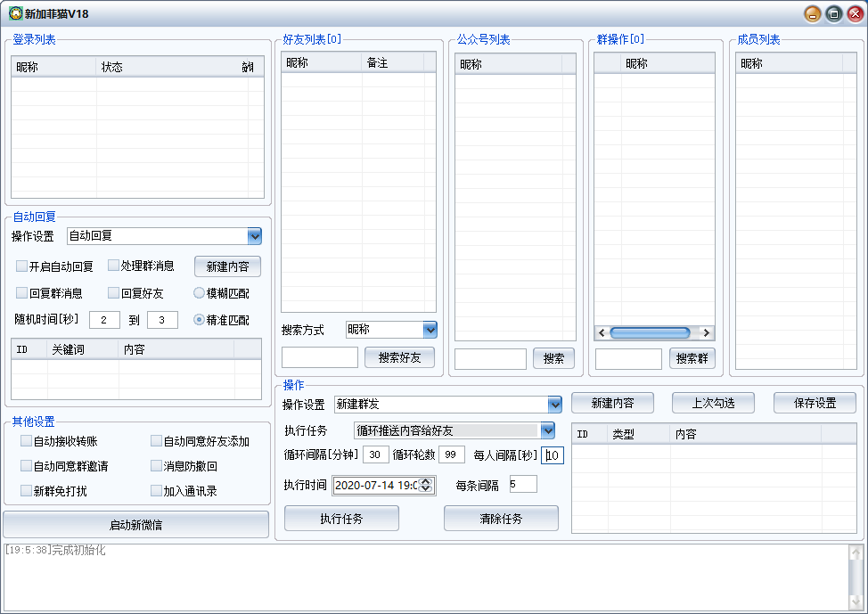This screenshot has height=614, width=868.
Task: Check the 消息防撤回 option
Action: pyautogui.click(x=157, y=466)
